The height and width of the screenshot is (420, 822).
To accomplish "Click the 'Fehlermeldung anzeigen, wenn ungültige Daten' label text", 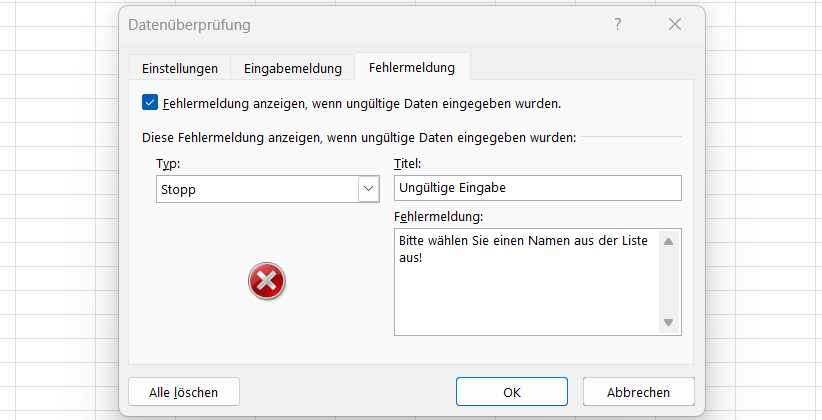I will tap(362, 104).
